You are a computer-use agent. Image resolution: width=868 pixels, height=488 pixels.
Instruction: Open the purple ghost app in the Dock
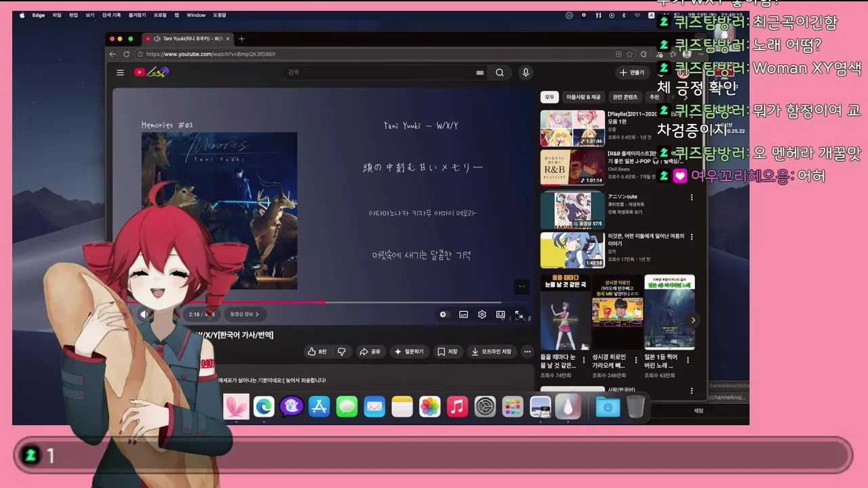point(292,407)
